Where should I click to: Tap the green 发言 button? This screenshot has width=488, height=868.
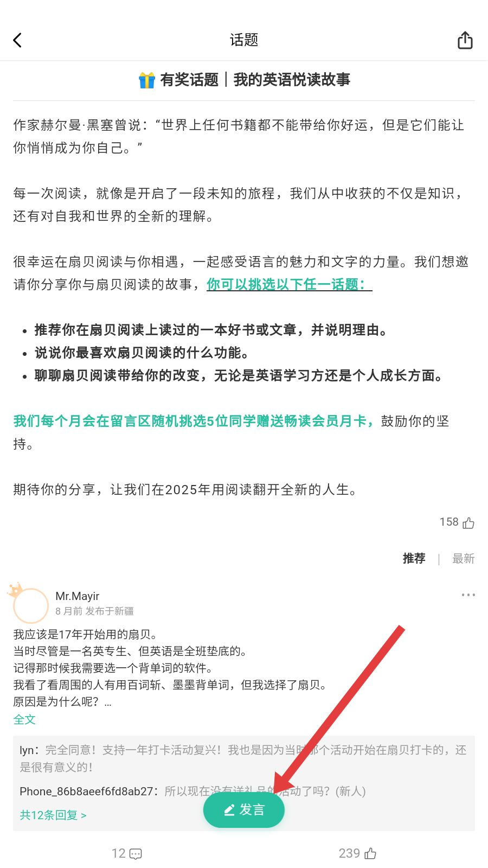[x=244, y=810]
